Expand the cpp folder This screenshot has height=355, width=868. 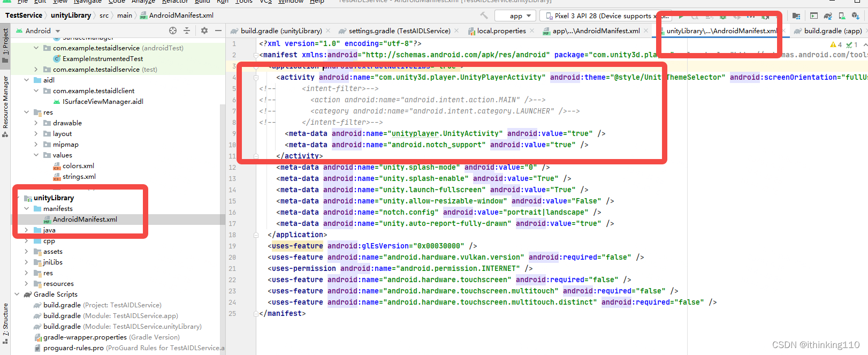coord(26,241)
